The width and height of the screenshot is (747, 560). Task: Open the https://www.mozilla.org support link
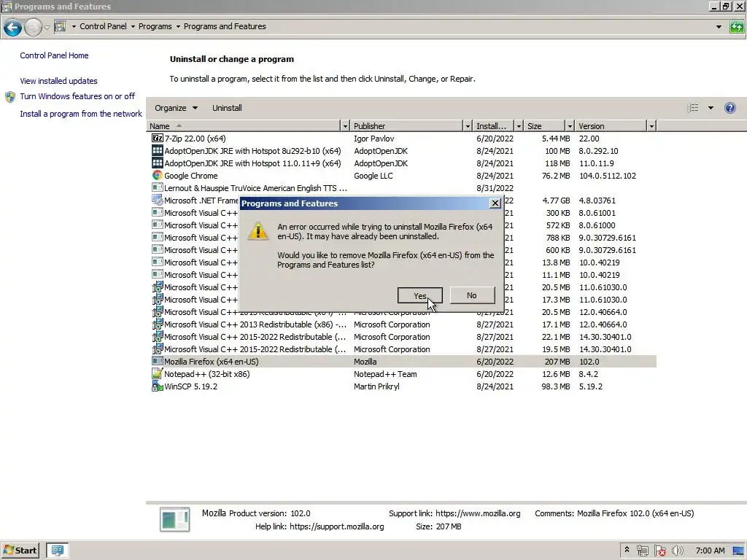click(478, 513)
